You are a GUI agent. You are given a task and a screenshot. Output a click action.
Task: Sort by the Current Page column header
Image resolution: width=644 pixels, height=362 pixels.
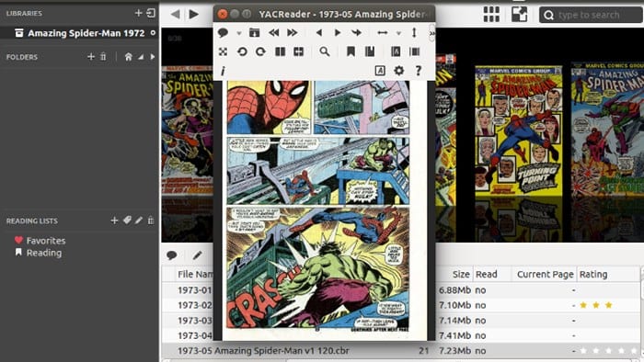(x=545, y=275)
